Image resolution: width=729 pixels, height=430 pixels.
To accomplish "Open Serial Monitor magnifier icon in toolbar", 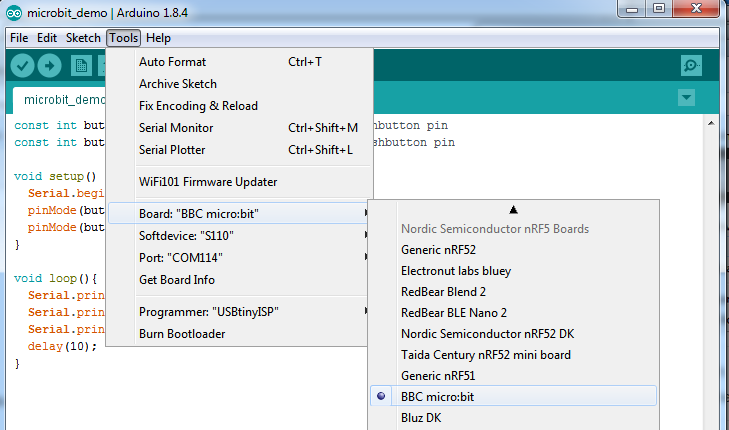I will click(x=691, y=66).
